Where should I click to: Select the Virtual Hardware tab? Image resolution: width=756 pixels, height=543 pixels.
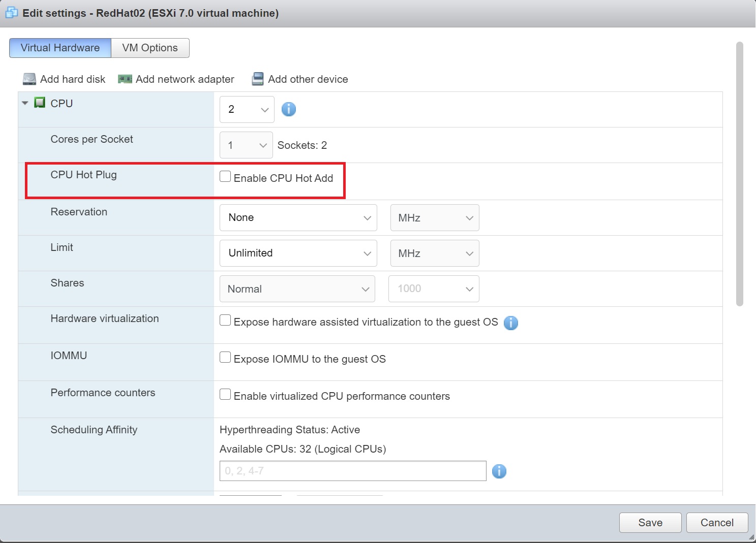point(60,48)
